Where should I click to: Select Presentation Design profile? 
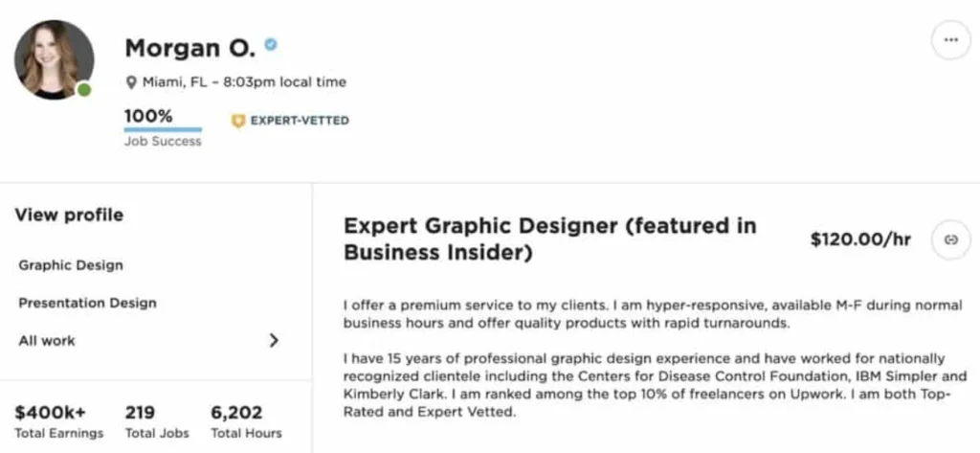coord(87,304)
